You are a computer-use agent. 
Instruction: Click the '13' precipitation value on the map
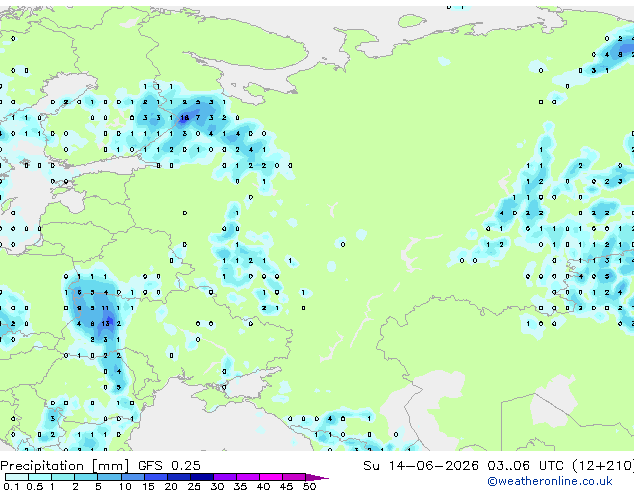pyautogui.click(x=106, y=323)
